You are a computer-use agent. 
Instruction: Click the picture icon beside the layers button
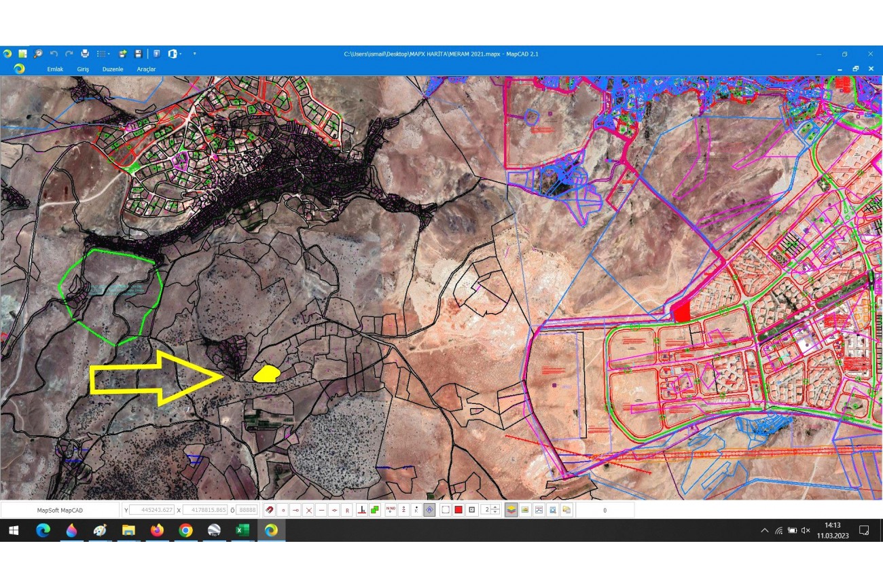point(525,510)
